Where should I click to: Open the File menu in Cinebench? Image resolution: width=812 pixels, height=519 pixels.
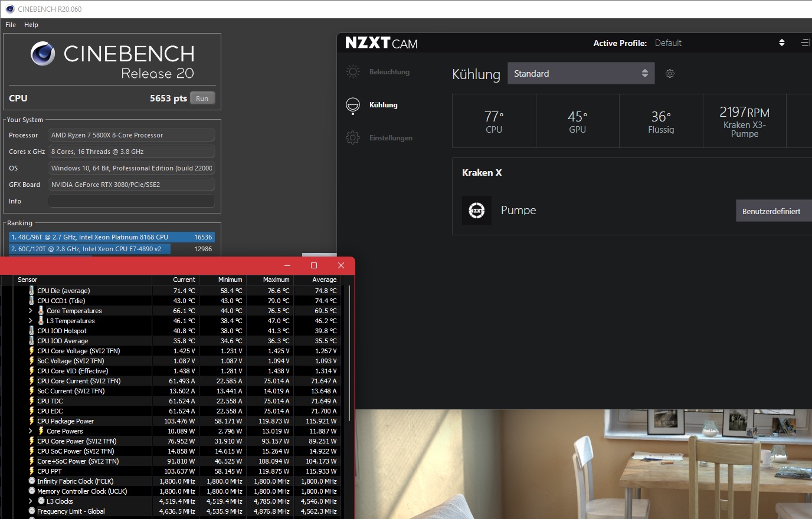pyautogui.click(x=11, y=25)
